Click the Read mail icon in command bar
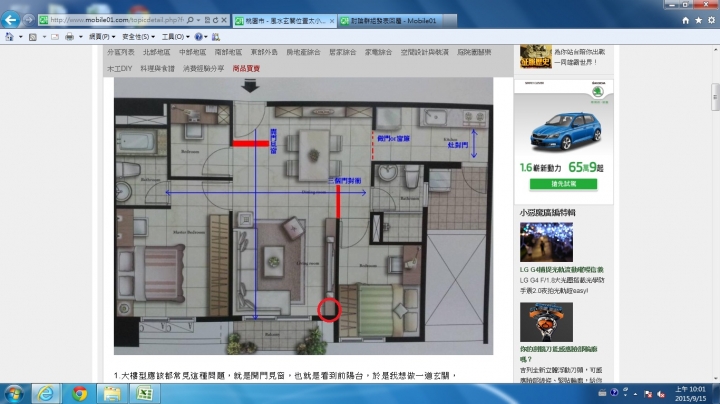Viewport: 720px width, 404px height. click(x=55, y=37)
